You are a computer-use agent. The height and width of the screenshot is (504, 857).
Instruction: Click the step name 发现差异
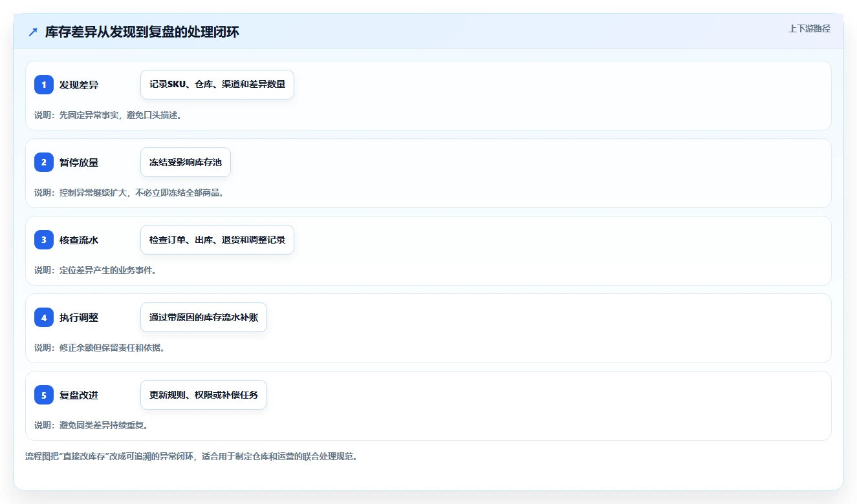coord(79,85)
